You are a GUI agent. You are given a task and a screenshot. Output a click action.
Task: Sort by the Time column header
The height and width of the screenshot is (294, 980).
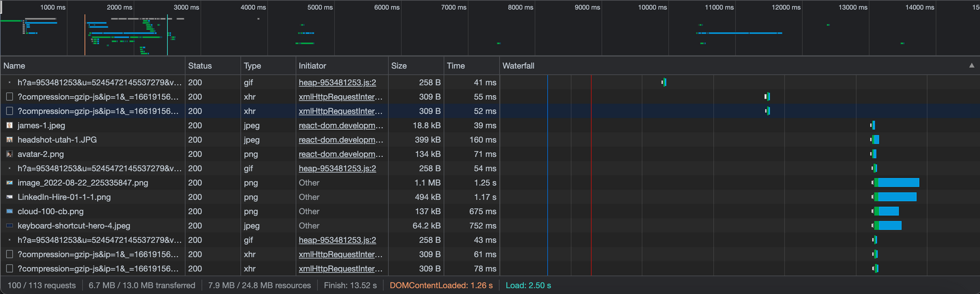click(x=456, y=66)
